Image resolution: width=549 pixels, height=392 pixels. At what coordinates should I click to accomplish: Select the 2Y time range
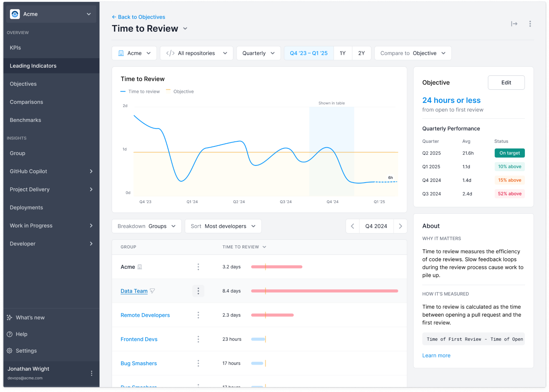pyautogui.click(x=361, y=53)
